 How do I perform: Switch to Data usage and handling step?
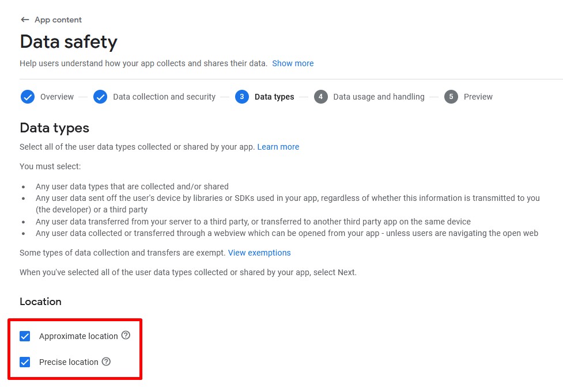tap(379, 97)
